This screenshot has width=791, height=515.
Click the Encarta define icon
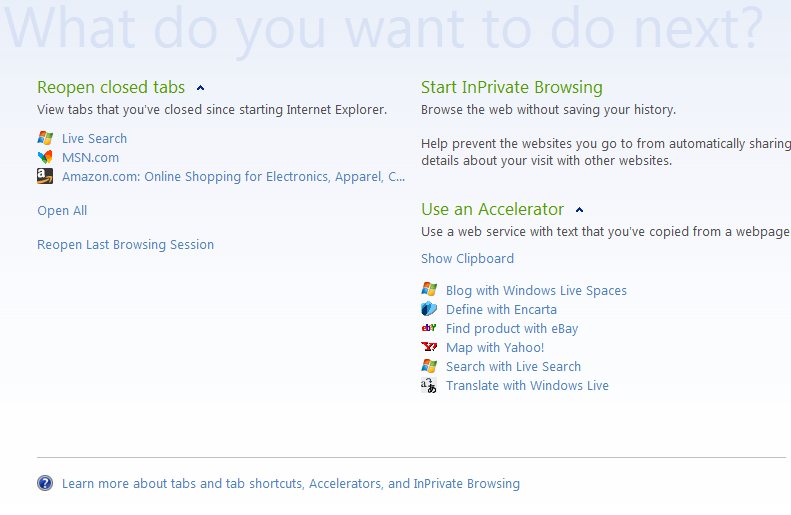pyautogui.click(x=429, y=309)
